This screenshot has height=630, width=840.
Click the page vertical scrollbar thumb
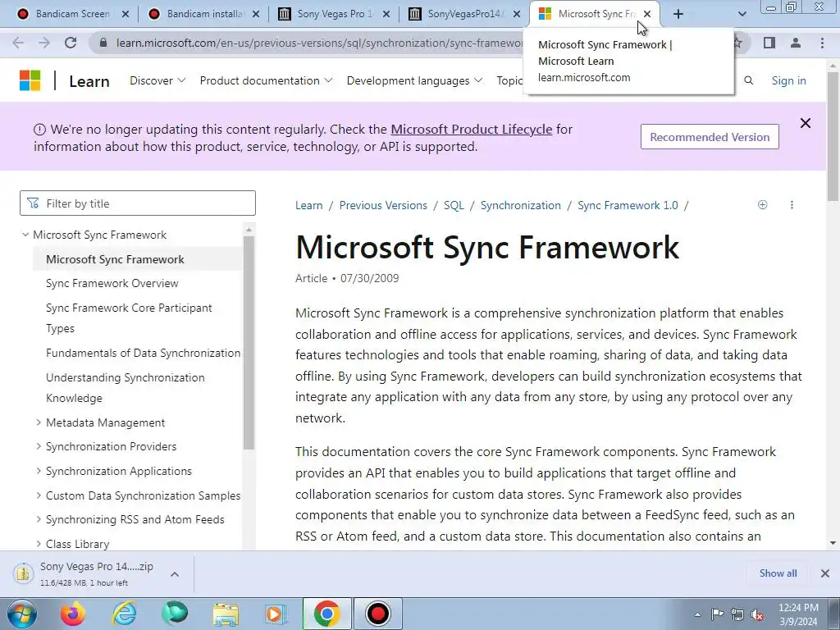click(x=833, y=137)
